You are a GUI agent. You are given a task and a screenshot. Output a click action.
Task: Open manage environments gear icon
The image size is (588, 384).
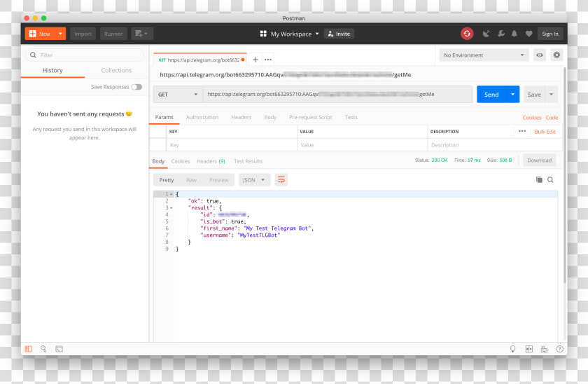click(556, 55)
